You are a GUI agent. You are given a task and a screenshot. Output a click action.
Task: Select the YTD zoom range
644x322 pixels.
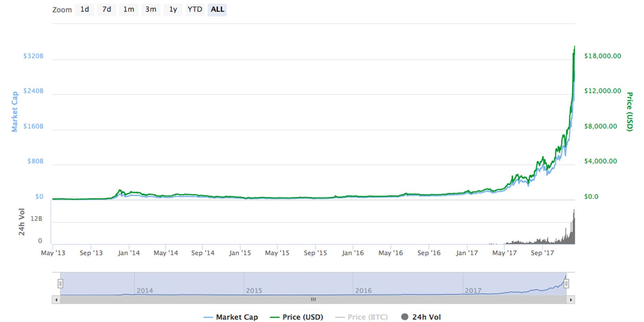(x=195, y=10)
